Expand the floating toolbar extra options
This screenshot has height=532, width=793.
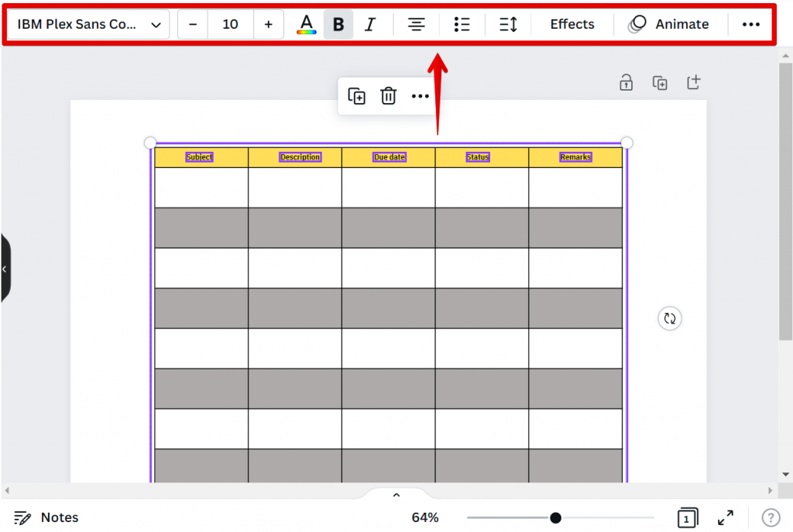coord(421,95)
